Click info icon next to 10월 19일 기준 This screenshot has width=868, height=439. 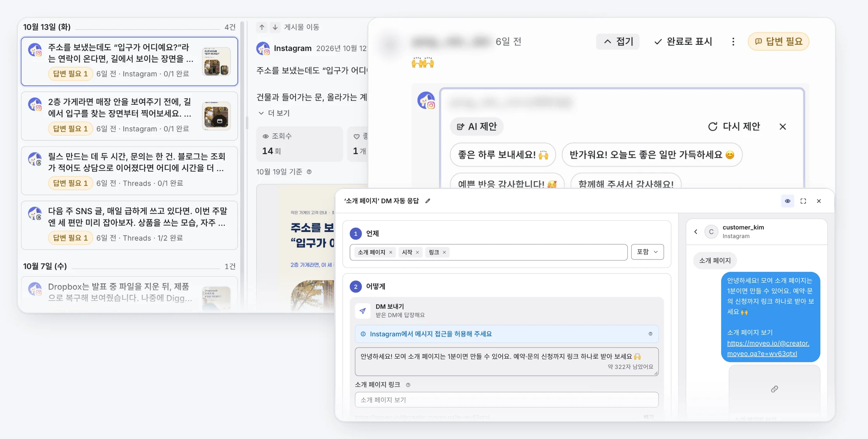309,172
